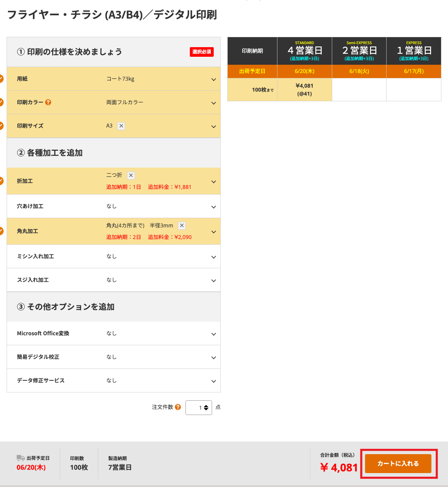Click the 追加料金：¥2,090 text
Image resolution: width=448 pixels, height=488 pixels.
[170, 237]
